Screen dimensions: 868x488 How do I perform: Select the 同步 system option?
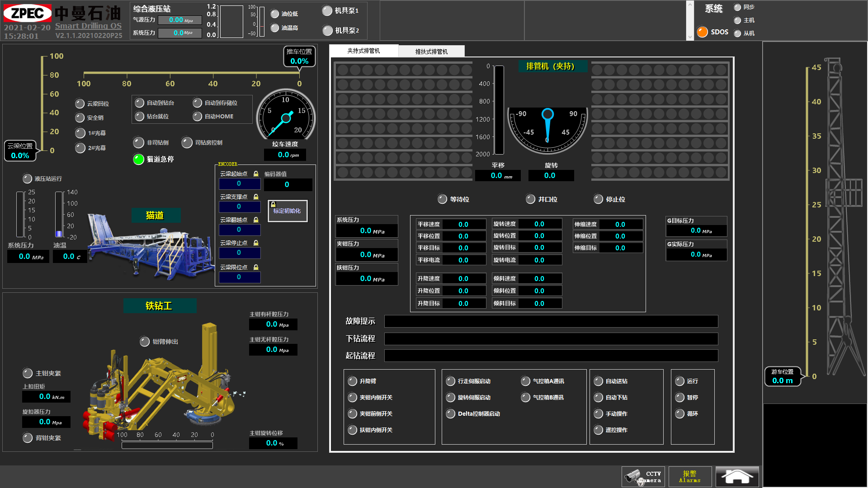point(737,7)
